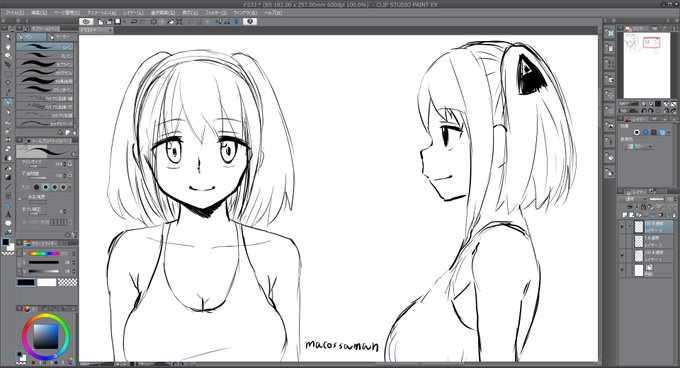Select the last brush in the sub tool list
The width and height of the screenshot is (680, 368).
[x=45, y=124]
